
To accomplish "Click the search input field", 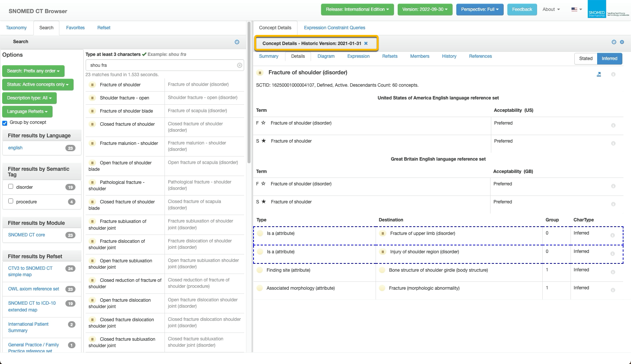I will [165, 65].
